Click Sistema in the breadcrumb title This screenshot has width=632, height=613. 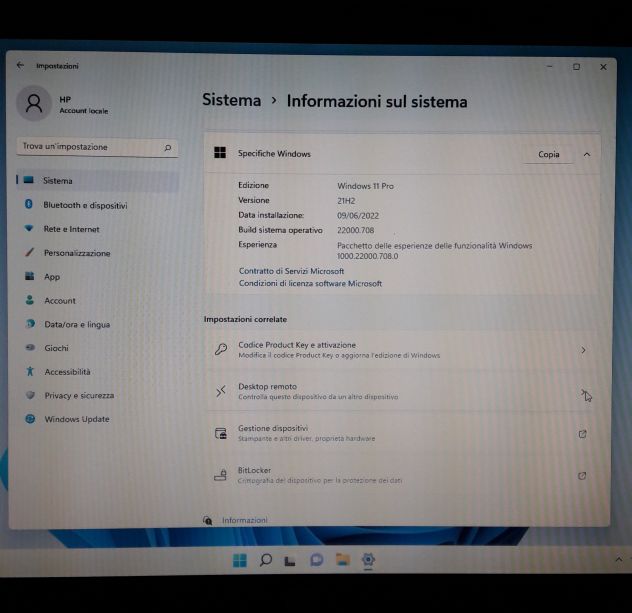pos(232,100)
